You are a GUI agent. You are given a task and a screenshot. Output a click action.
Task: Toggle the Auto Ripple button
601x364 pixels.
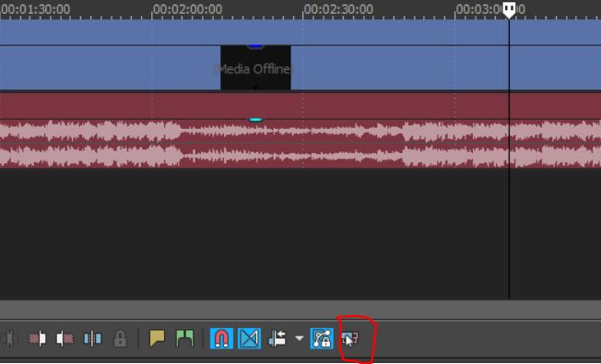tap(277, 339)
